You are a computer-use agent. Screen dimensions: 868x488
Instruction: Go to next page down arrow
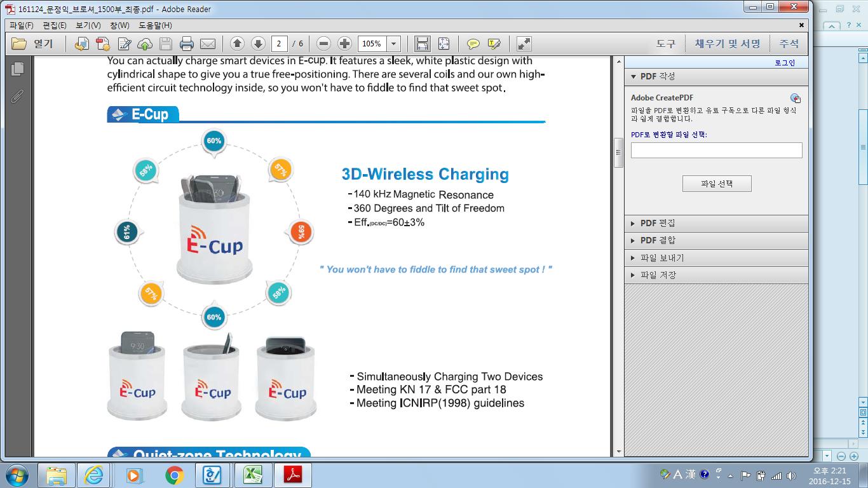click(258, 44)
